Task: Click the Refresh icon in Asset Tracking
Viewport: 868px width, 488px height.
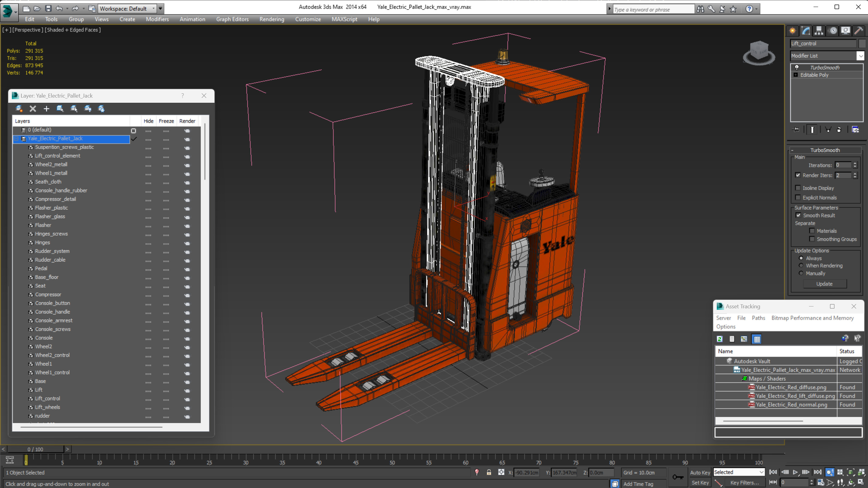Action: pos(720,339)
